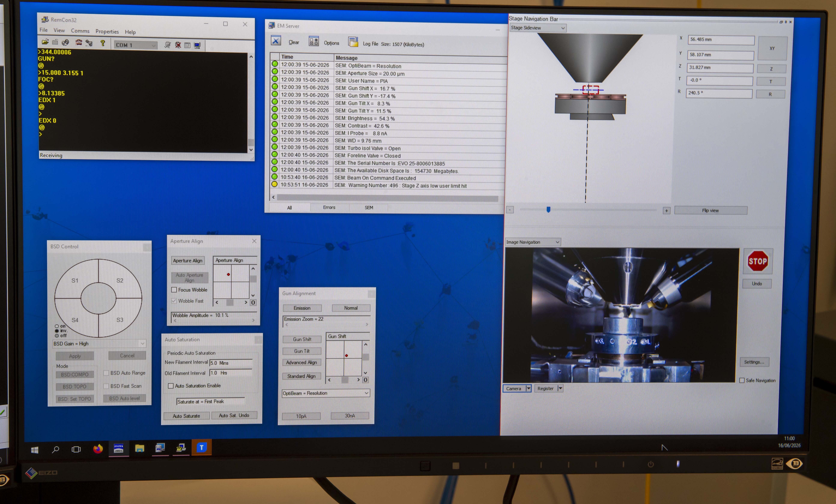The image size is (836, 504).
Task: Tick the Auto Saturation Enable checkbox
Action: coord(171,386)
